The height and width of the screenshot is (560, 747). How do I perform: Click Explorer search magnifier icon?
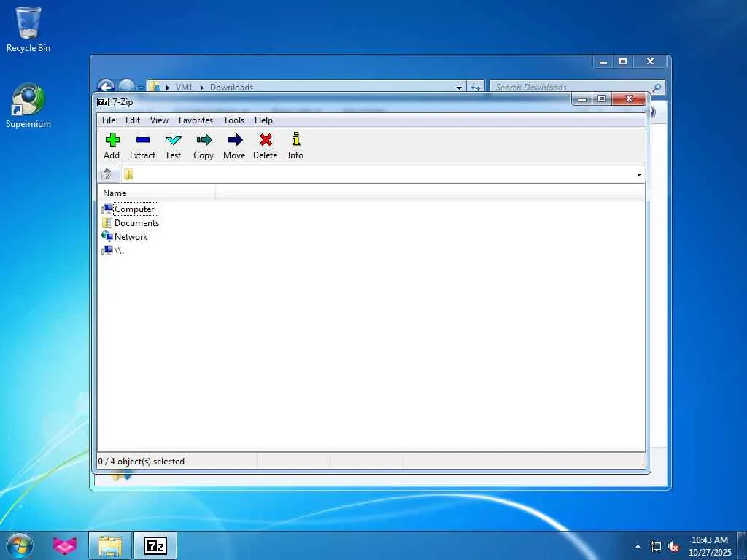click(657, 87)
